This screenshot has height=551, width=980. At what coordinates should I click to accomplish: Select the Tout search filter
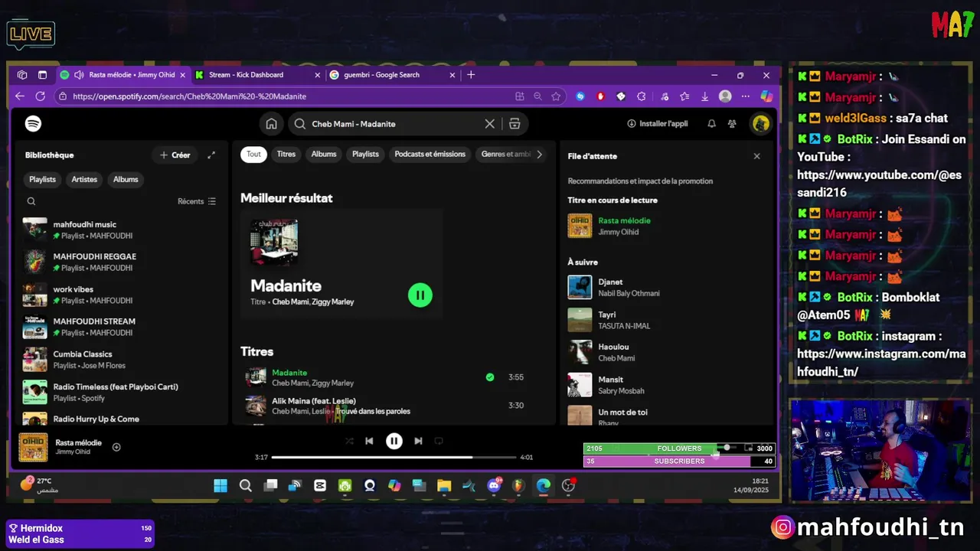(253, 155)
